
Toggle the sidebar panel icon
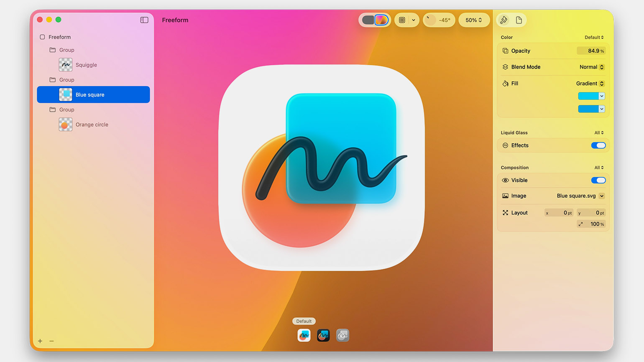pos(144,20)
